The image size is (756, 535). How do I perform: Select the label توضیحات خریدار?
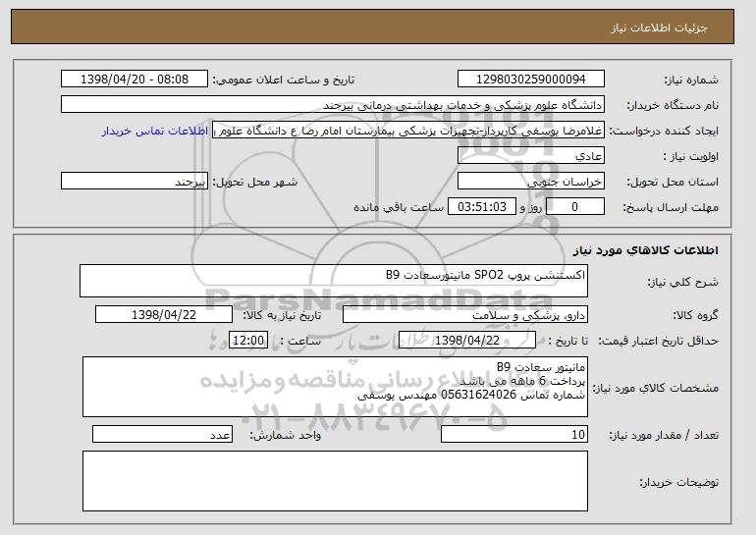point(678,482)
